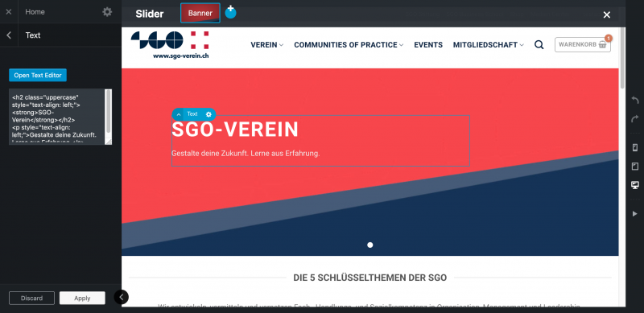Screen dimensions: 644x313
Task: Select 'Gestalte deine Zukunft' paragraph text
Action: (x=246, y=154)
